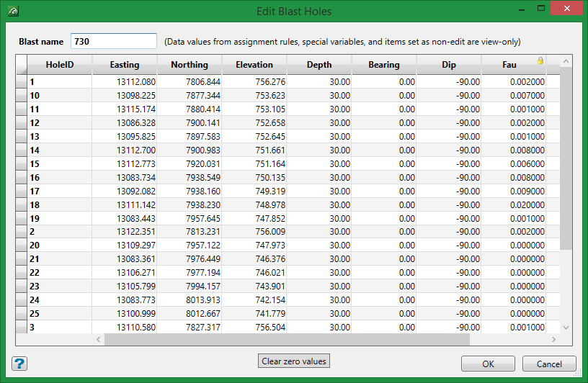588x383 pixels.
Task: Select the row selector for hole 15
Action: point(22,164)
